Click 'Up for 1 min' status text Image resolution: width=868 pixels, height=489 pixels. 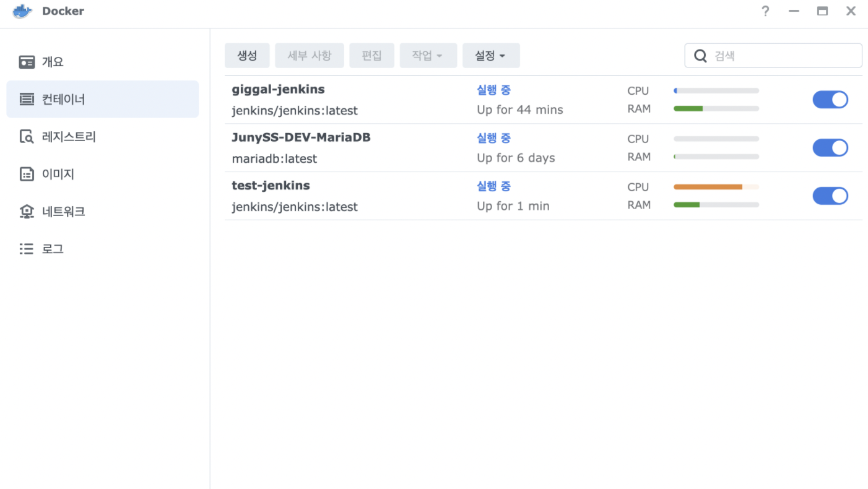click(513, 206)
